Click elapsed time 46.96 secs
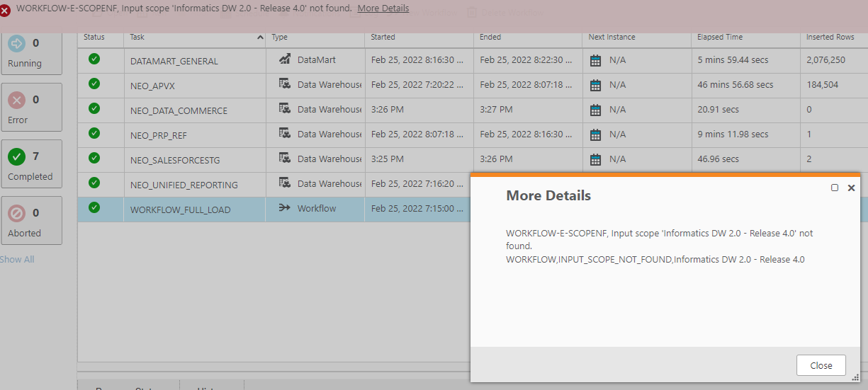Screen dimensions: 868x390 click(718, 159)
